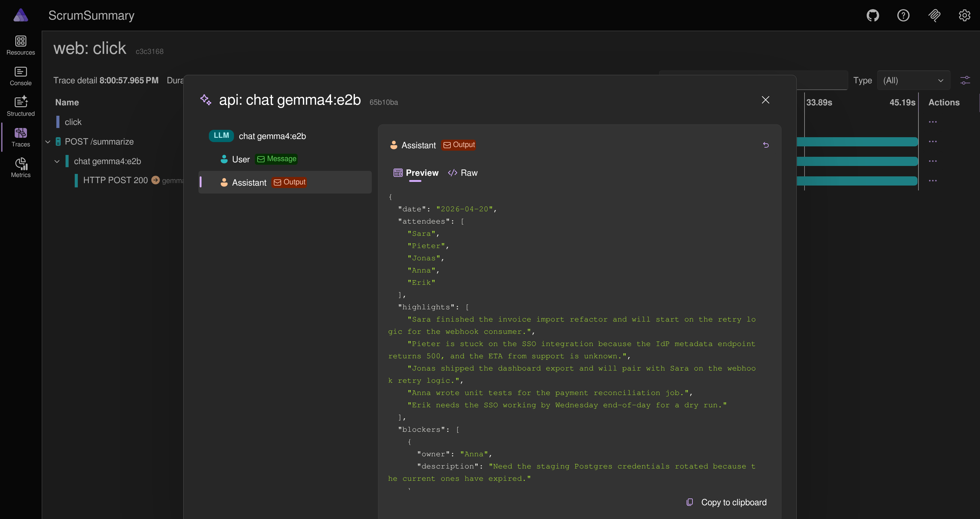Open the help icon in the top bar

pyautogui.click(x=903, y=15)
